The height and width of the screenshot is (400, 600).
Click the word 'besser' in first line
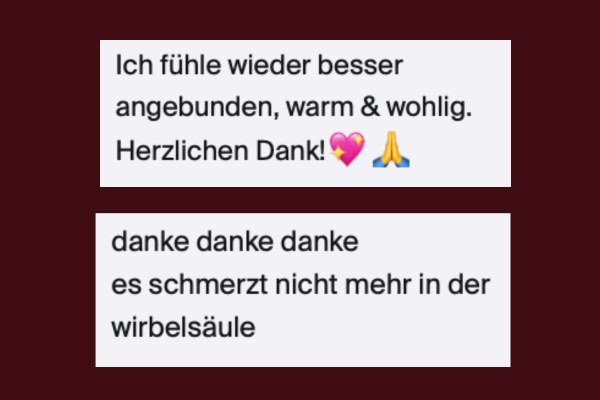[x=360, y=65]
